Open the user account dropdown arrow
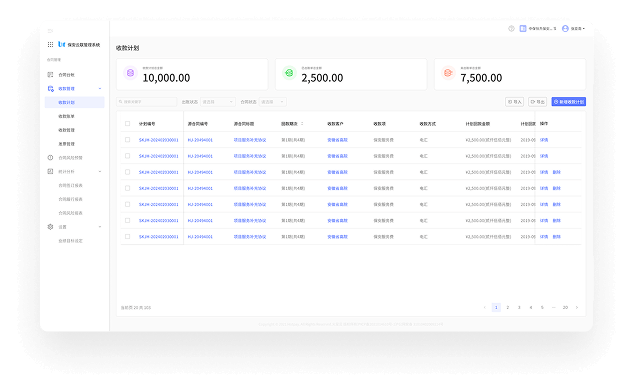The height and width of the screenshot is (392, 633). [x=584, y=29]
